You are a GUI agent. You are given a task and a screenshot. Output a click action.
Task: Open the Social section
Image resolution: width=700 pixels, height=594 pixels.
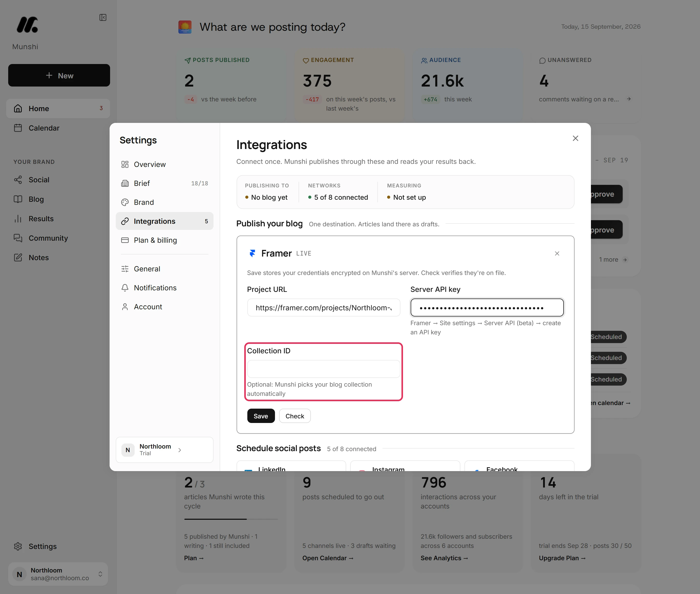(58, 180)
